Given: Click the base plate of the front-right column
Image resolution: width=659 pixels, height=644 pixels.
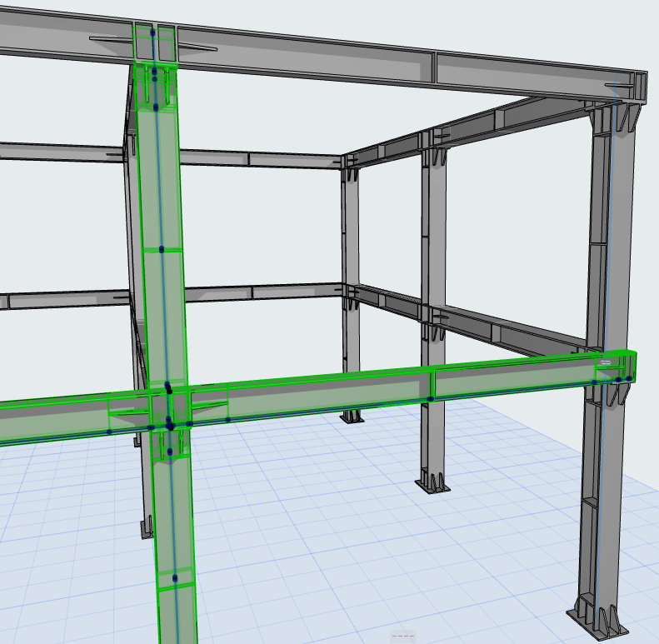Looking at the screenshot, I should coord(597,624).
